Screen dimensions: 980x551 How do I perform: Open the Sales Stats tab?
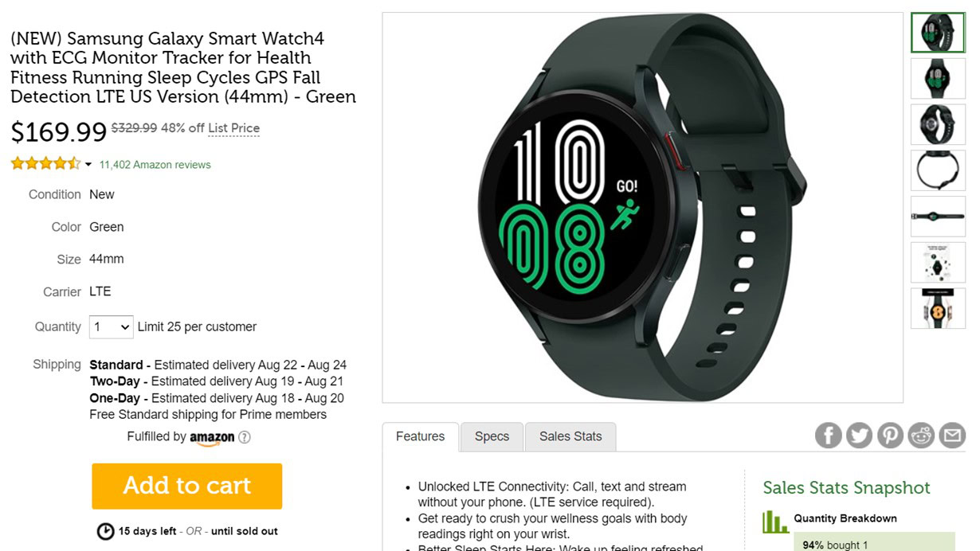tap(570, 436)
